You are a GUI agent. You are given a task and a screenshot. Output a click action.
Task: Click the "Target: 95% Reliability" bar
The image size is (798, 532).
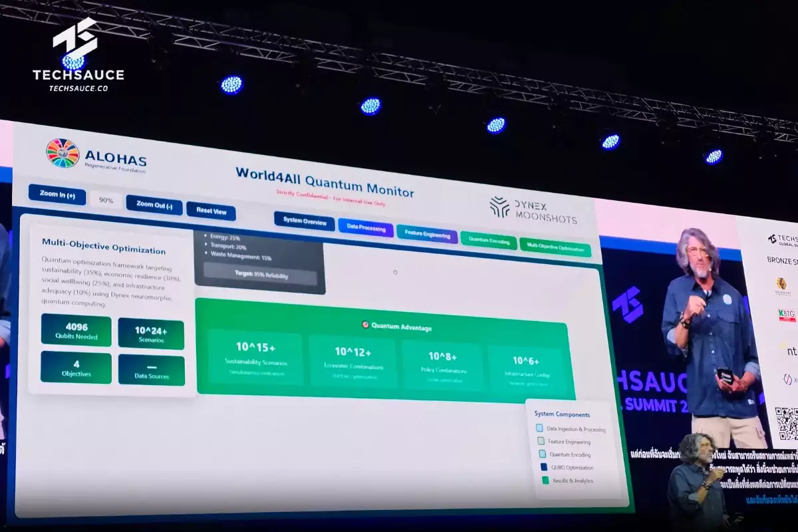(260, 274)
